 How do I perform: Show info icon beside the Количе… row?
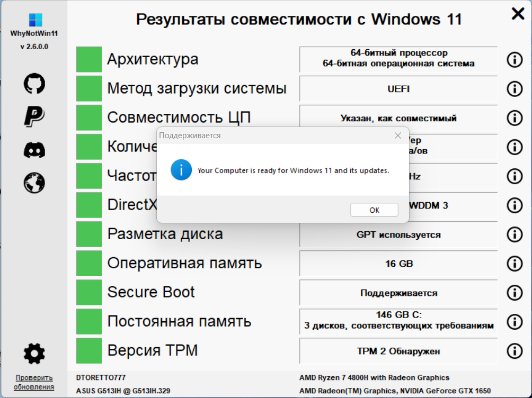point(515,147)
